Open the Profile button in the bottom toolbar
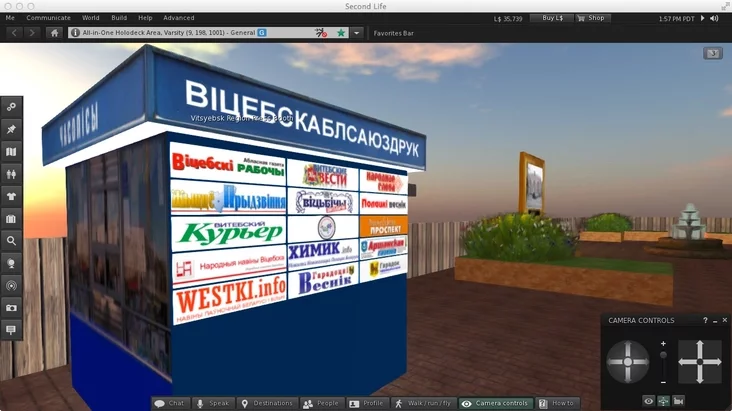The height and width of the screenshot is (411, 732). coord(367,404)
